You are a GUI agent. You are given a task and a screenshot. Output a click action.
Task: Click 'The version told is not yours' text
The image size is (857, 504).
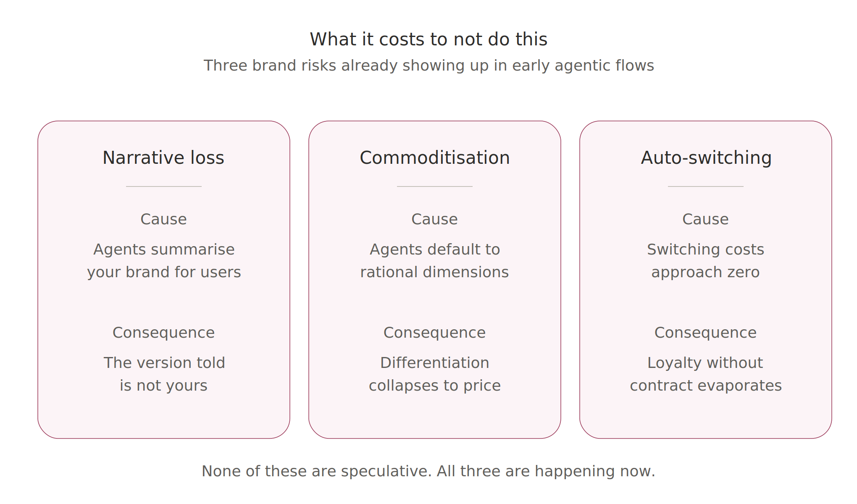coord(164,374)
